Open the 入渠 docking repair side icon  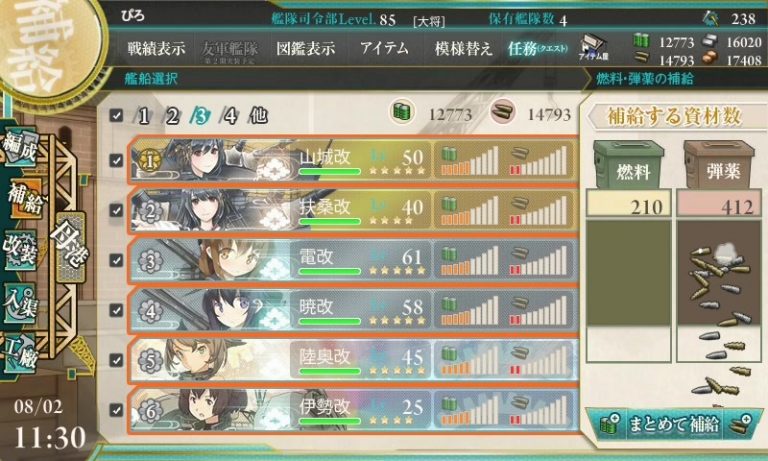21,303
